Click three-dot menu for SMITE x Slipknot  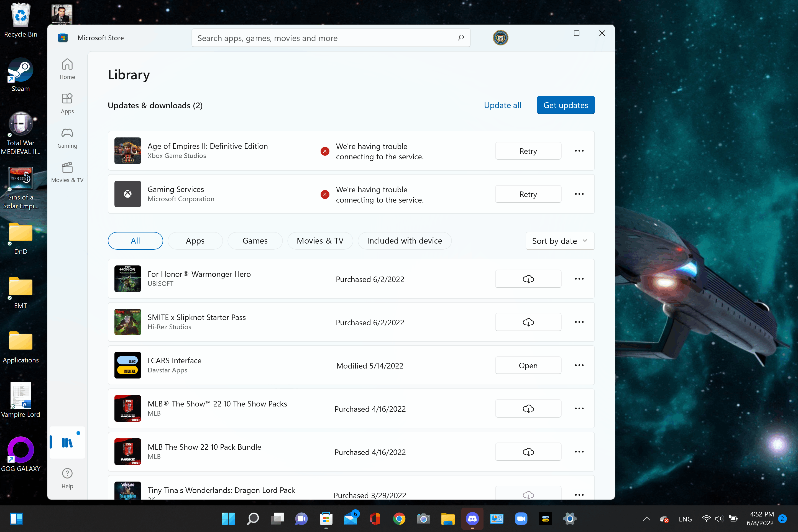click(579, 322)
